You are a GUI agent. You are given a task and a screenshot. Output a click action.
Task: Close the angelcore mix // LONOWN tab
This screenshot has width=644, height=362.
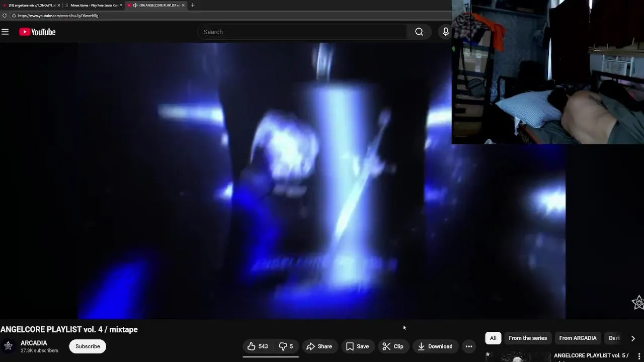(x=58, y=5)
